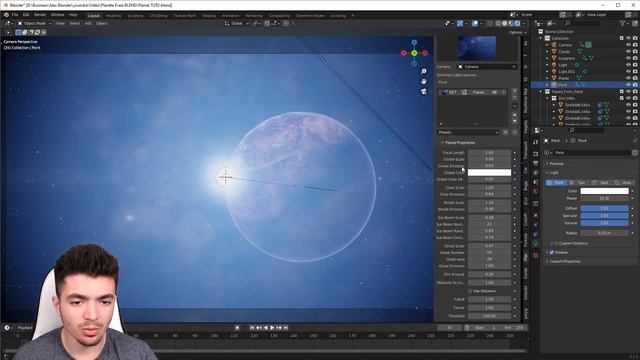Image resolution: width=640 pixels, height=360 pixels.
Task: Toggle viewport gizmos icon
Action: [x=460, y=24]
